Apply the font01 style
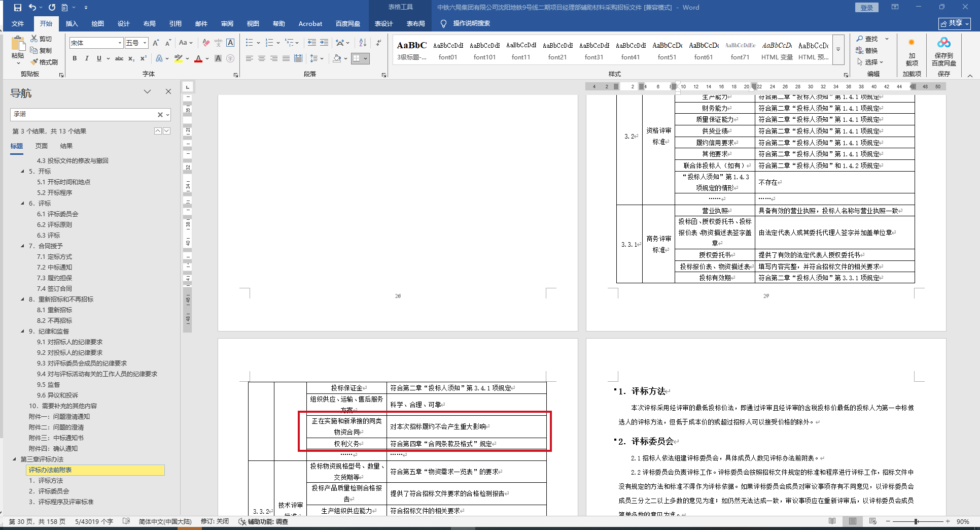This screenshot has width=980, height=530. point(448,50)
